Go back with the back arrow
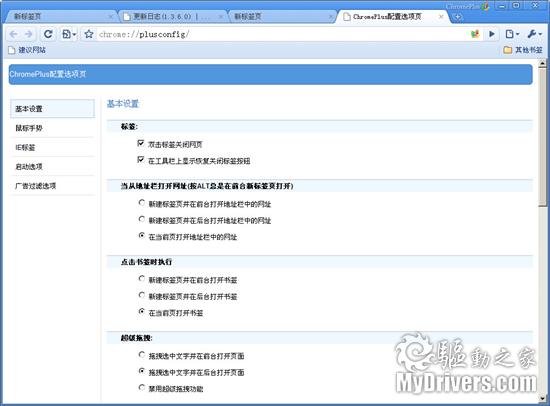The height and width of the screenshot is (406, 550). coord(13,34)
